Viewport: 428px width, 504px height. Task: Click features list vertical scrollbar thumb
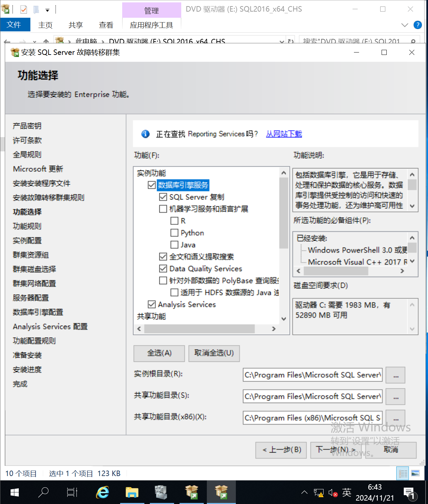tap(284, 213)
